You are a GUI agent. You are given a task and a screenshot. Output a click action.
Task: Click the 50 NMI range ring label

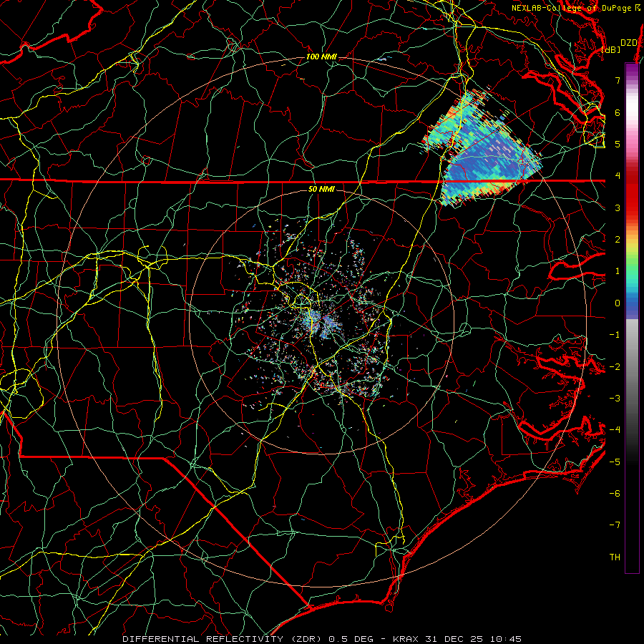pos(321,189)
